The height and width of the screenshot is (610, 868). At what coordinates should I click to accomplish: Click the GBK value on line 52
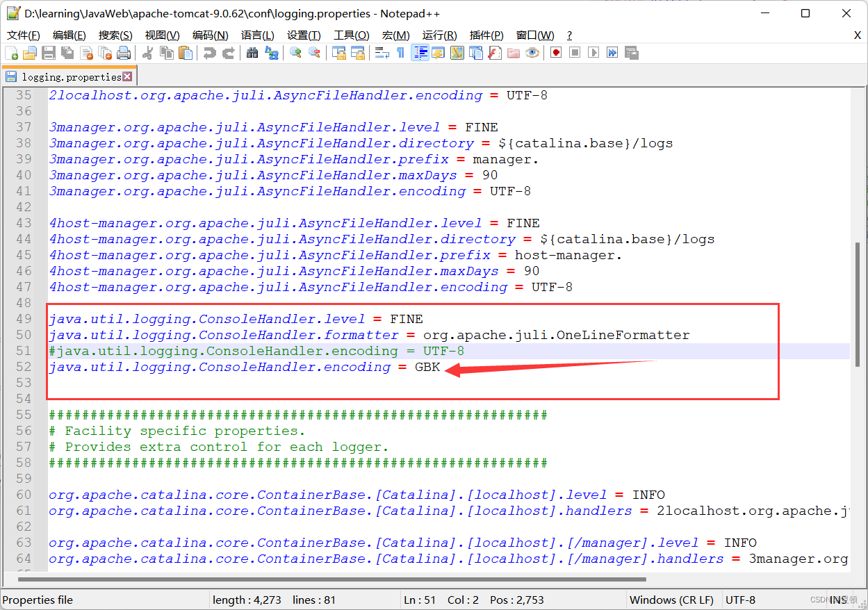pos(427,367)
